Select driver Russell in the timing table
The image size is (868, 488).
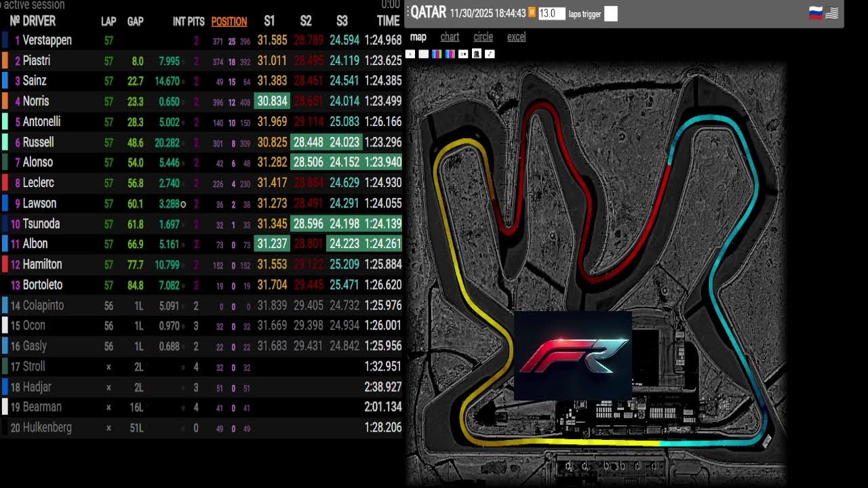(38, 142)
